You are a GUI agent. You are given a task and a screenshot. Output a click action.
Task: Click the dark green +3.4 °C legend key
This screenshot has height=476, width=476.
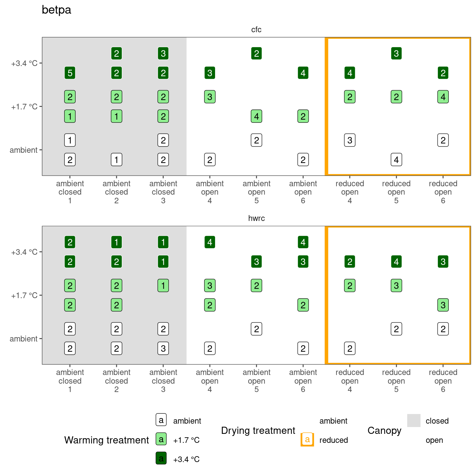click(161, 459)
